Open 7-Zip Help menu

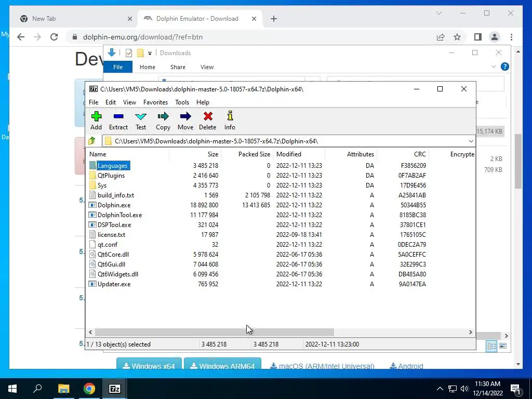point(203,102)
